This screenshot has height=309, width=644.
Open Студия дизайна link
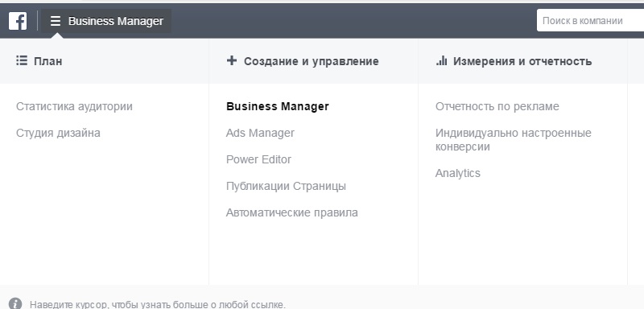[x=58, y=133]
